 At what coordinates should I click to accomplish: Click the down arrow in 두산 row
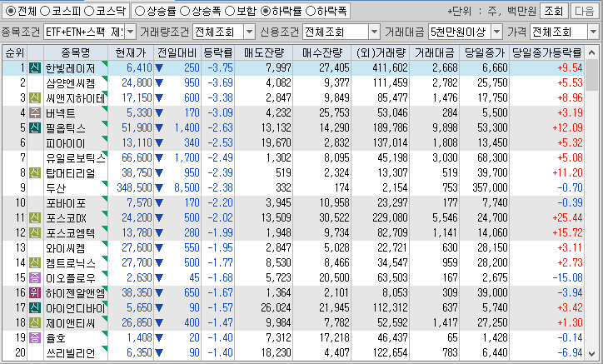click(159, 188)
